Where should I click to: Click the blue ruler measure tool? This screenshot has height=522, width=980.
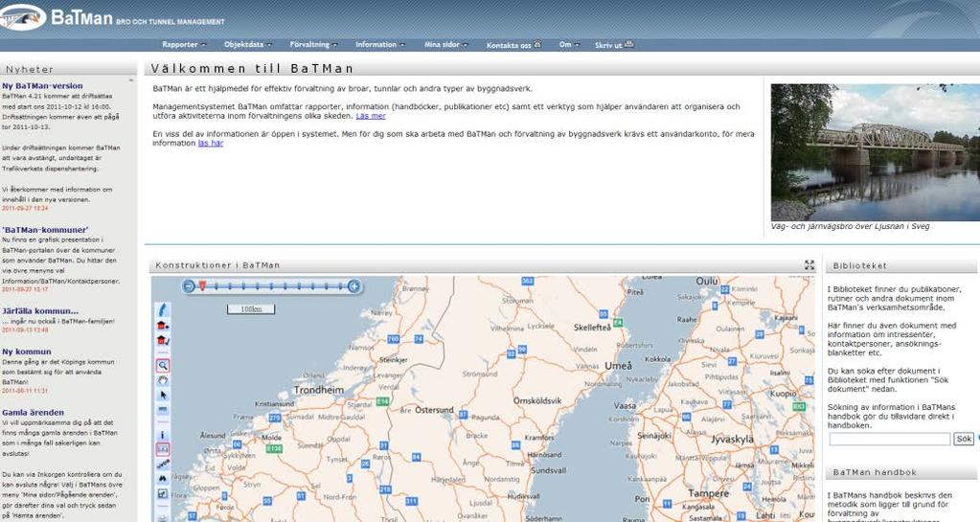coord(163,410)
